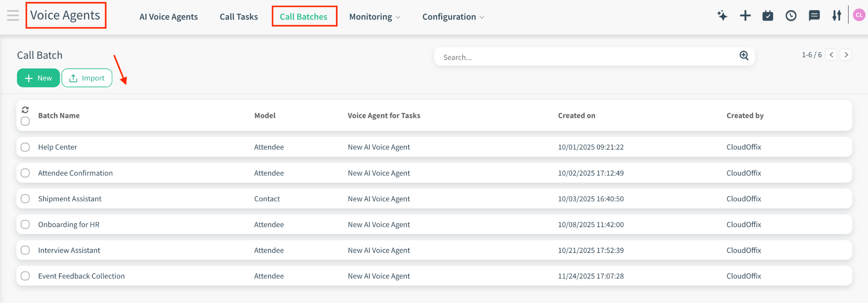
Task: Go to next page of results
Action: [x=846, y=55]
